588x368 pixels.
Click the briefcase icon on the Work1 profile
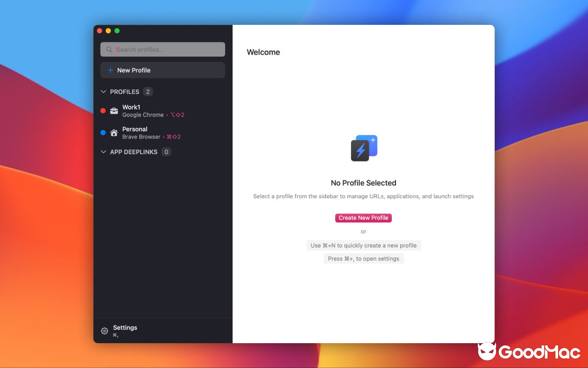(113, 110)
